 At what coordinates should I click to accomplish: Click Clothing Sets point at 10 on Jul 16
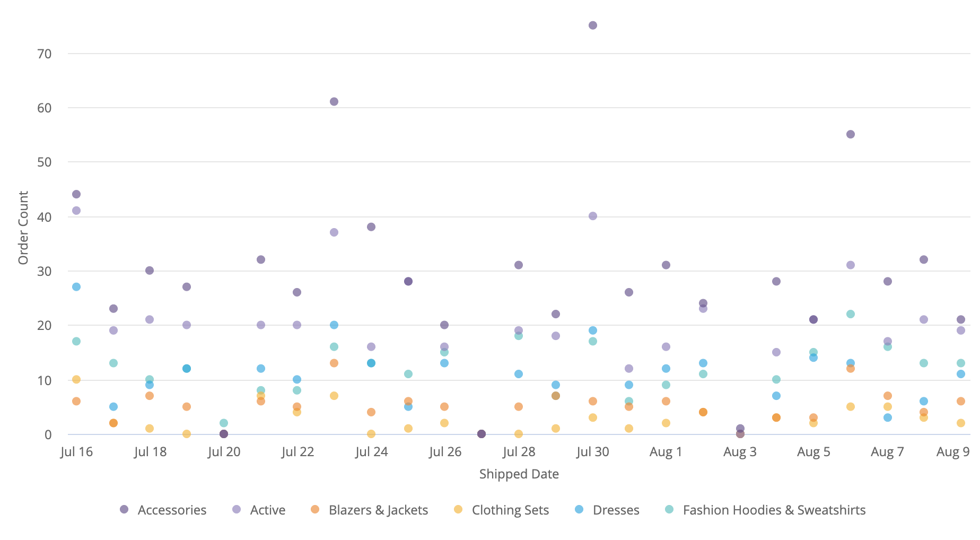pos(76,379)
